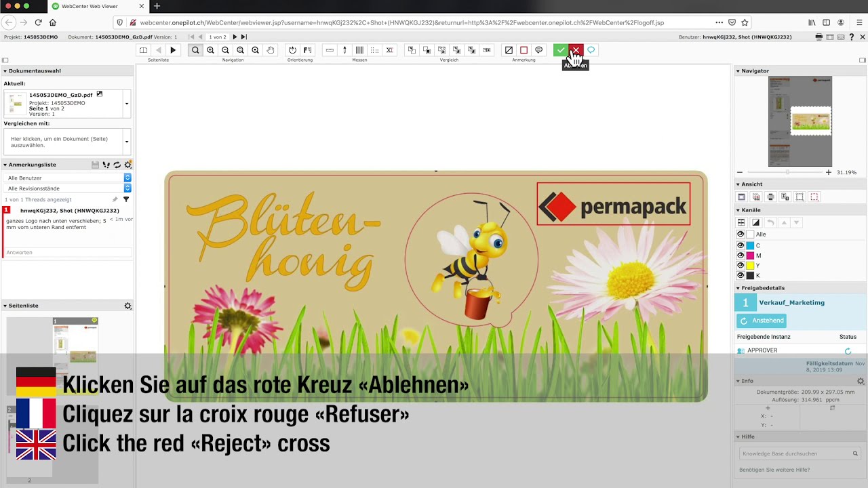Collapse the Freigabedetails panel
This screenshot has width=868, height=488.
tap(738, 288)
